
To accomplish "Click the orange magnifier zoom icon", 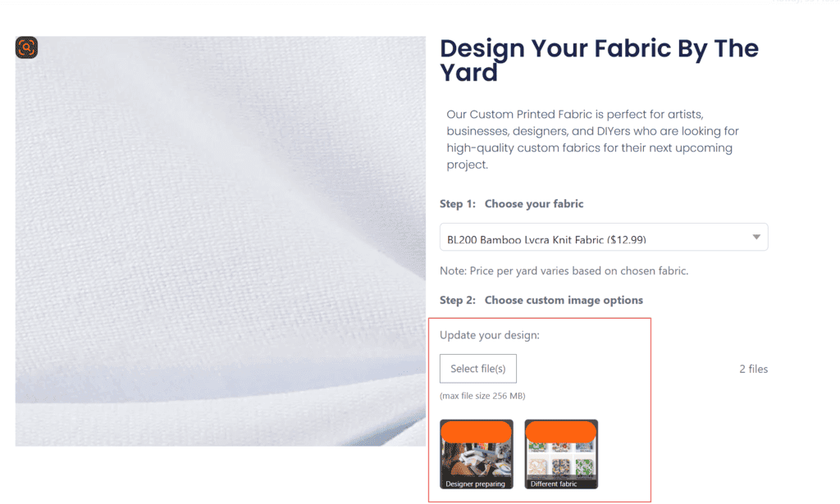I will [26, 47].
